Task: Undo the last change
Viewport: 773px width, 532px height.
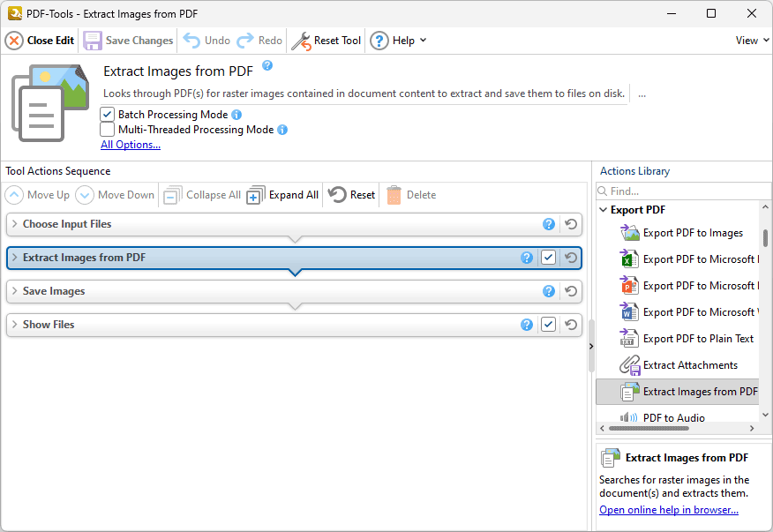Action: [x=206, y=41]
